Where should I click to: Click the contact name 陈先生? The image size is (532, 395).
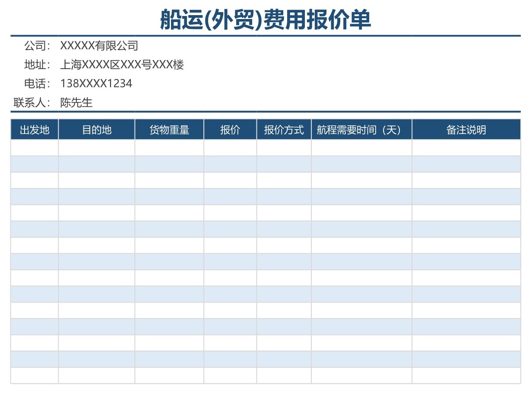[76, 102]
